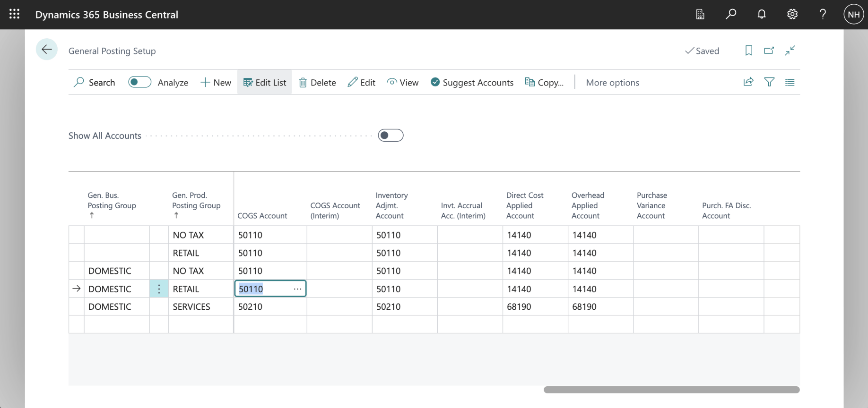This screenshot has width=868, height=408.
Task: Open the settings gear icon
Action: 792,14
